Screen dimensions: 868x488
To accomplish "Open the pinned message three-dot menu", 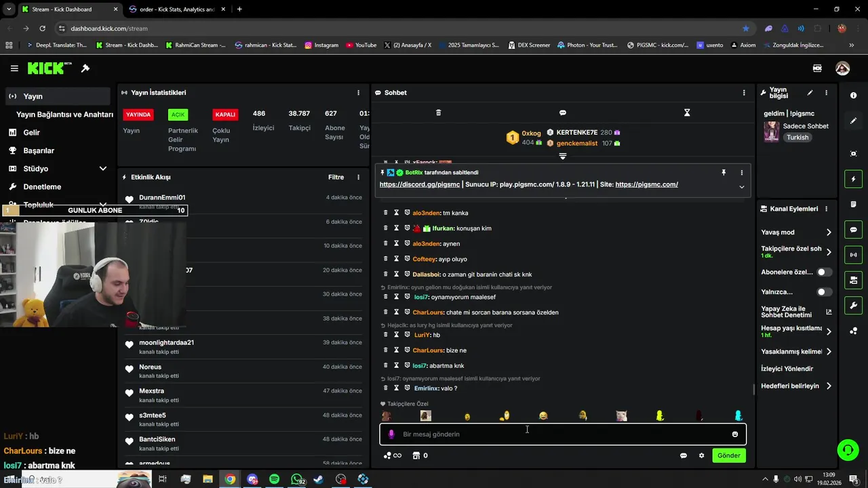I will point(741,173).
